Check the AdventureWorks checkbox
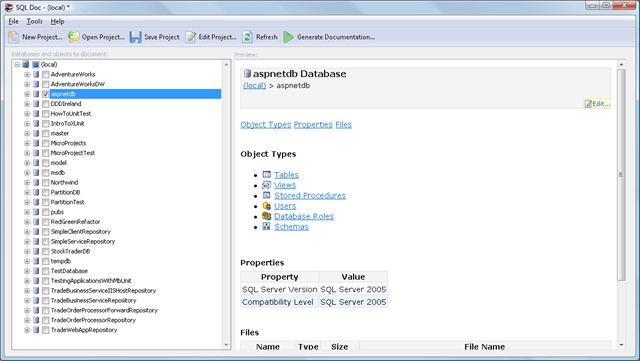The height and width of the screenshot is (361, 640). click(46, 74)
